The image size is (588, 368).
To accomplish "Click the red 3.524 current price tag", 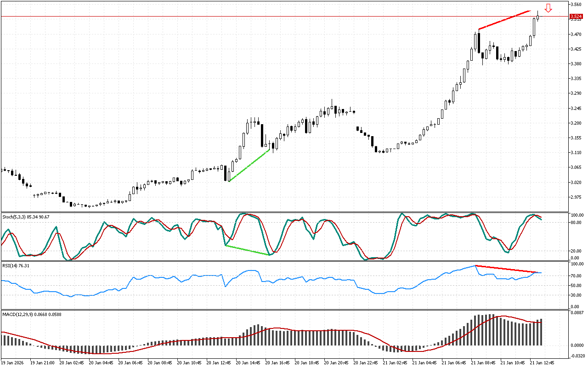I will [x=576, y=17].
